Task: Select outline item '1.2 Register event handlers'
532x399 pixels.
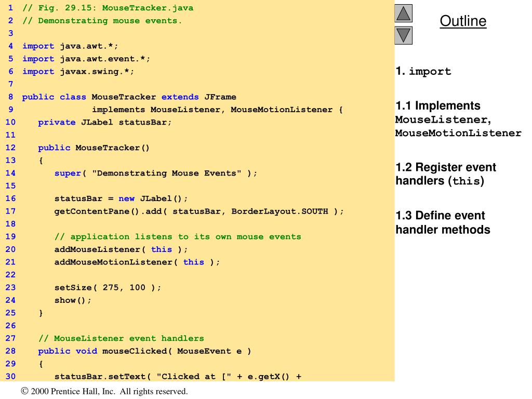Action: coord(446,174)
